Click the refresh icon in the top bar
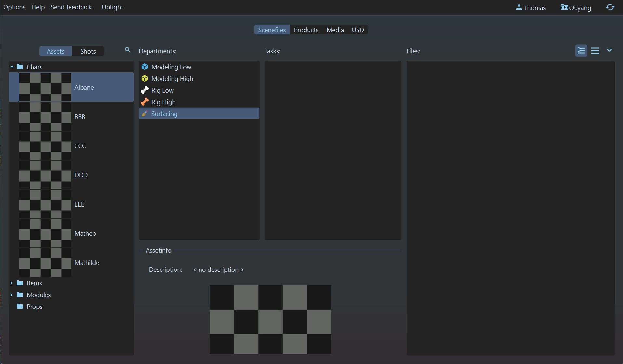Image resolution: width=623 pixels, height=364 pixels. [x=610, y=7]
